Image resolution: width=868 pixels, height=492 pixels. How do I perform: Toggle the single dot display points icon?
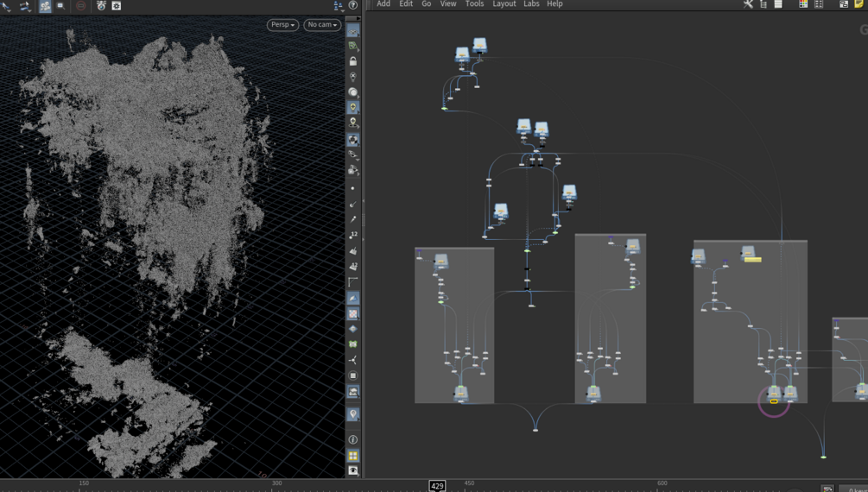352,189
